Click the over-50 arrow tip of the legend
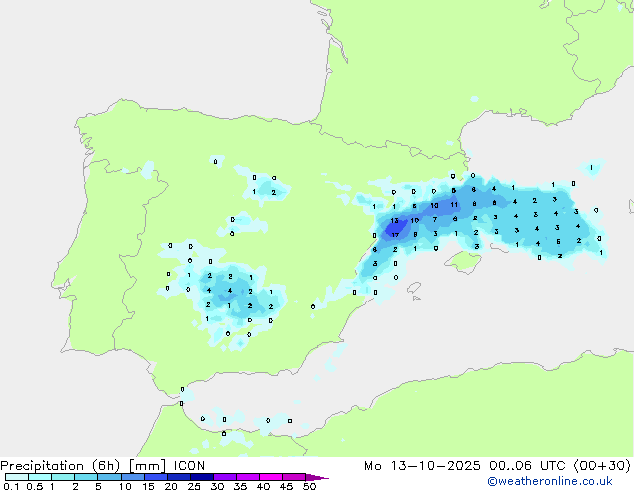Screen dimensions: 634x490 click(x=317, y=477)
